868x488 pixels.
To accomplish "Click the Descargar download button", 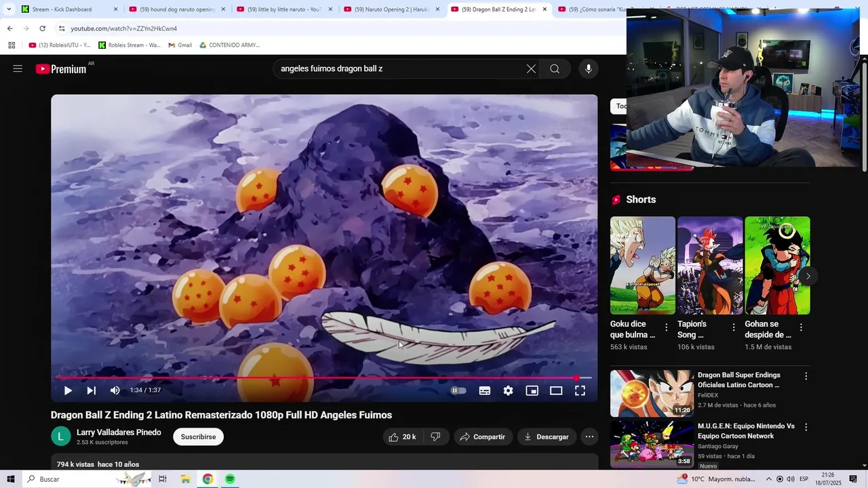I will (547, 437).
